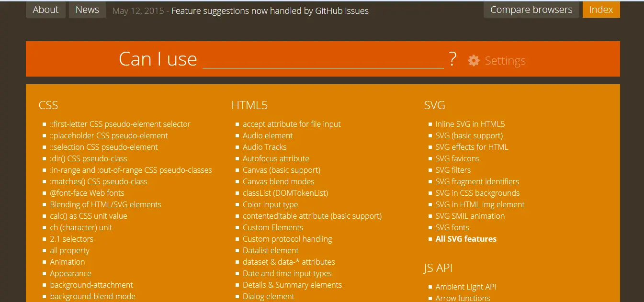Open All SVG features link

pyautogui.click(x=466, y=239)
